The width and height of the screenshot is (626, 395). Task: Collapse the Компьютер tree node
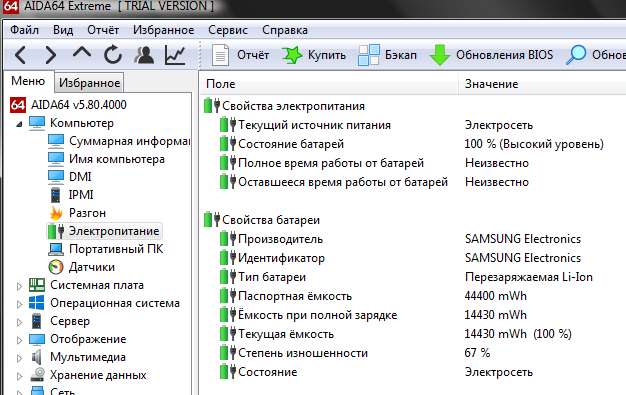tap(19, 124)
